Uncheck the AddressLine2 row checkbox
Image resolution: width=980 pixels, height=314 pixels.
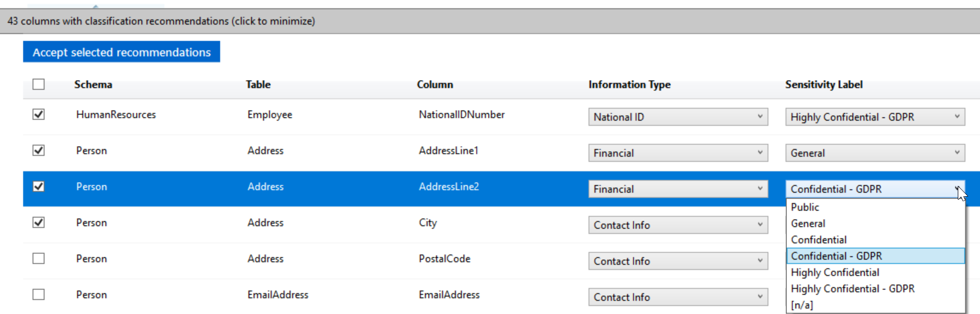coord(38,186)
